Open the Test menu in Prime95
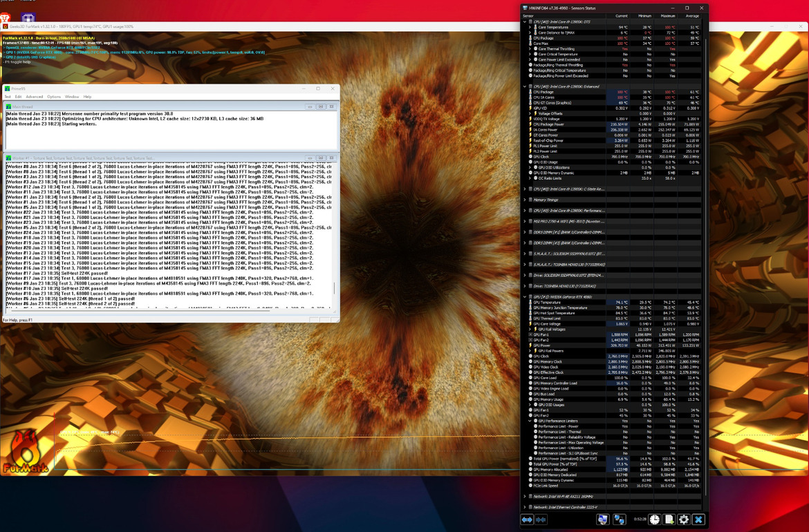Screen dimensions: 809x532 pyautogui.click(x=8, y=97)
